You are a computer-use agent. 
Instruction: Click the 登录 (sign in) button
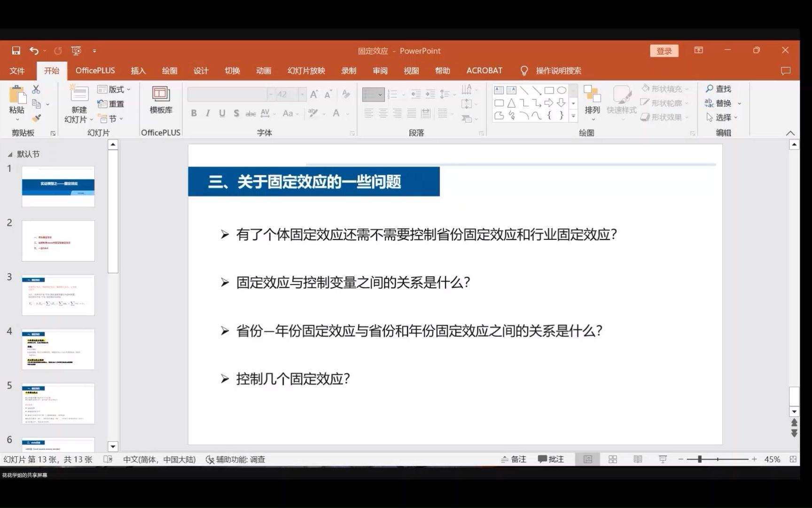tap(664, 50)
